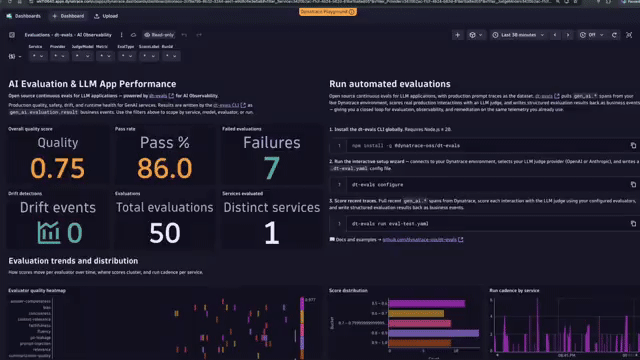
Task: Open the Last 30 minutes timeframe selector
Action: pos(518,35)
